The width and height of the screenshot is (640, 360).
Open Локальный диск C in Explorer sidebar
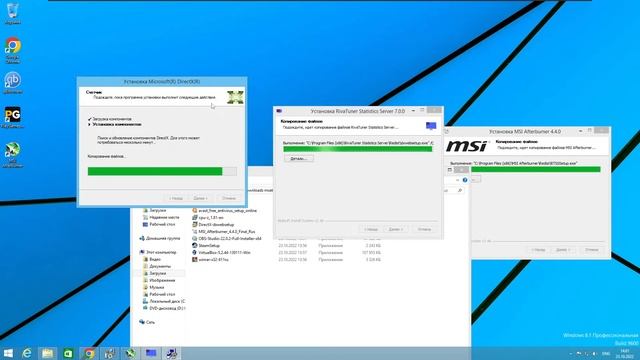pos(164,301)
